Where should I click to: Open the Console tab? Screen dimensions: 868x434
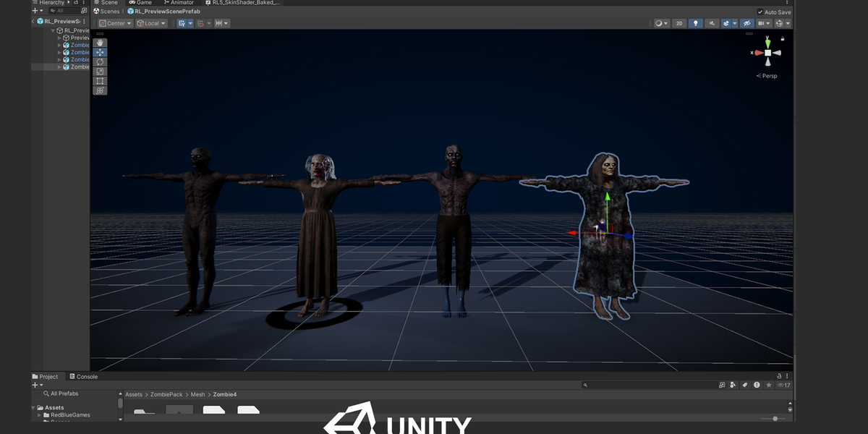click(x=83, y=377)
